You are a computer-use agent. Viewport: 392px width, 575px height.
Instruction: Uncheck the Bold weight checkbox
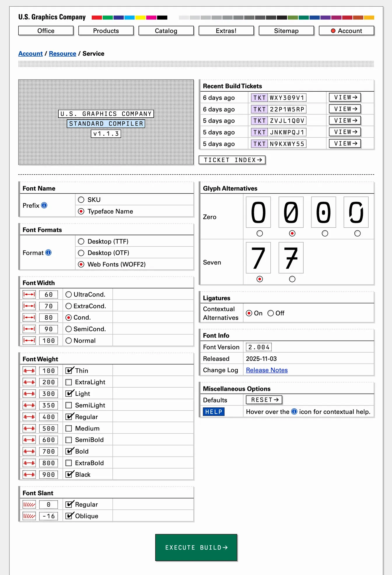tap(69, 451)
